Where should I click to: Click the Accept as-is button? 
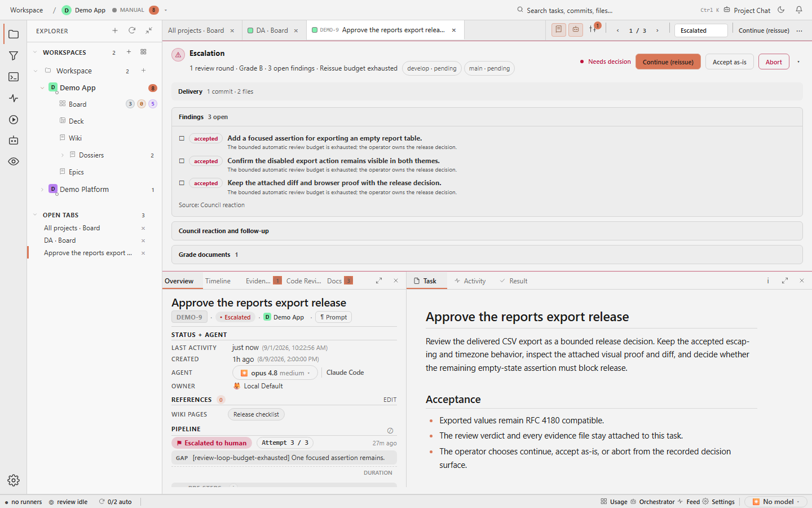[x=729, y=62]
